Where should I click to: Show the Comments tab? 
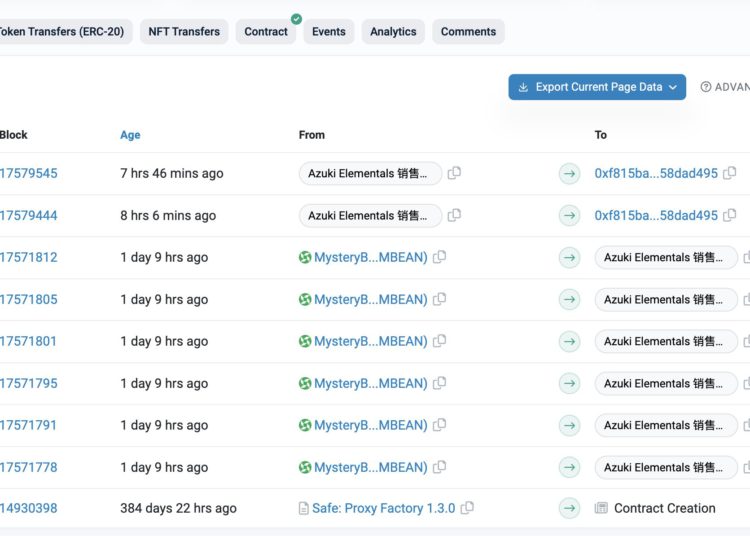(468, 32)
